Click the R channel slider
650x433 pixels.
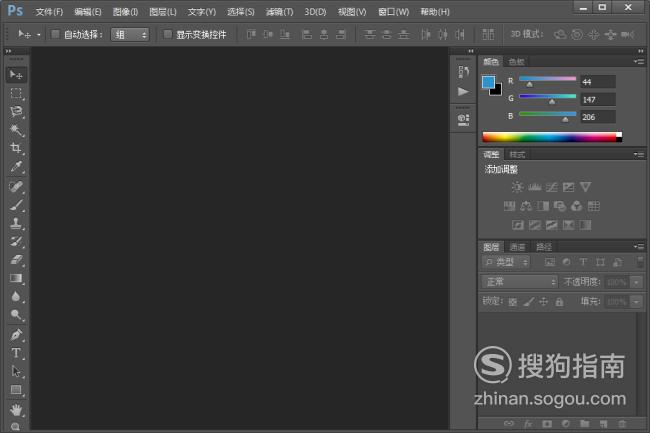pyautogui.click(x=547, y=79)
